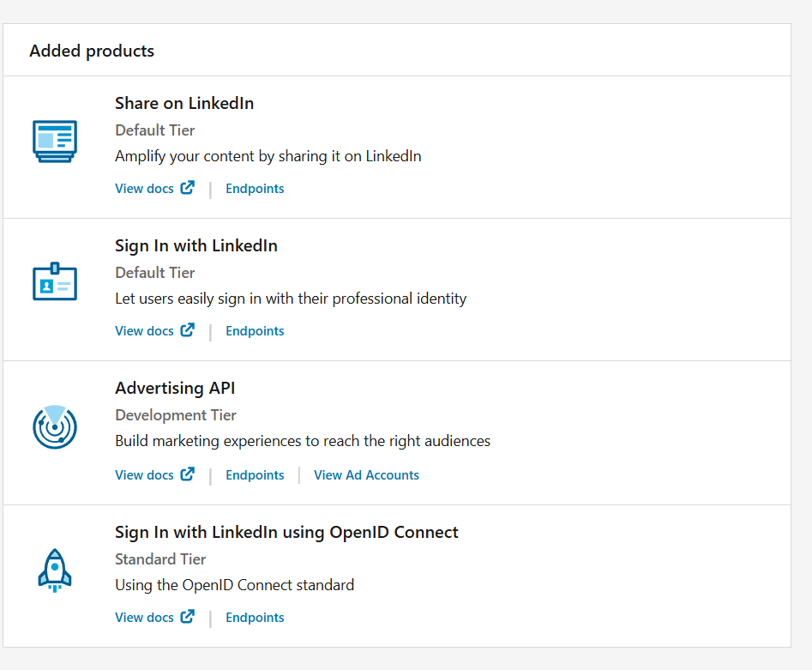This screenshot has width=812, height=670.
Task: Click the Standard Tier label
Action: 160,559
